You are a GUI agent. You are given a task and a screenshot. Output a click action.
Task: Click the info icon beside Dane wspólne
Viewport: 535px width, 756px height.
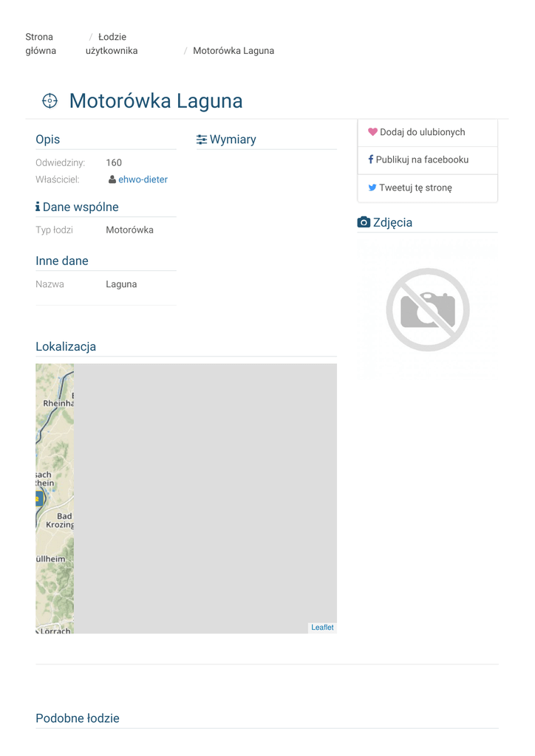point(38,207)
